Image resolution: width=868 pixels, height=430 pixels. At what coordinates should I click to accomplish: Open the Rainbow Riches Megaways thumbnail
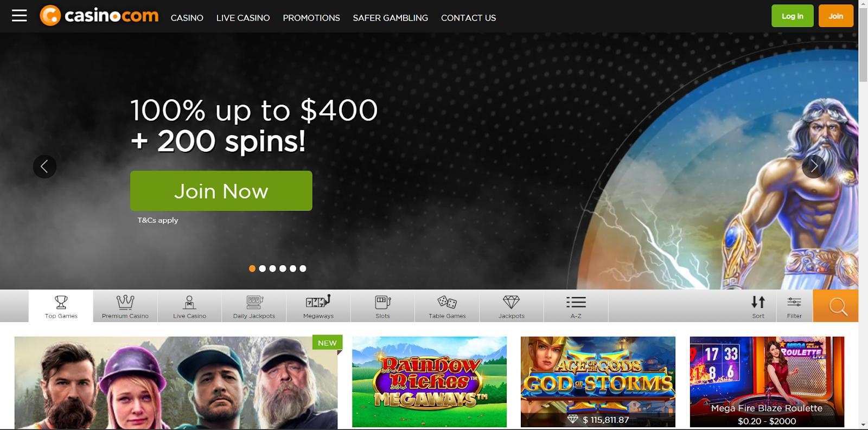[x=429, y=382]
